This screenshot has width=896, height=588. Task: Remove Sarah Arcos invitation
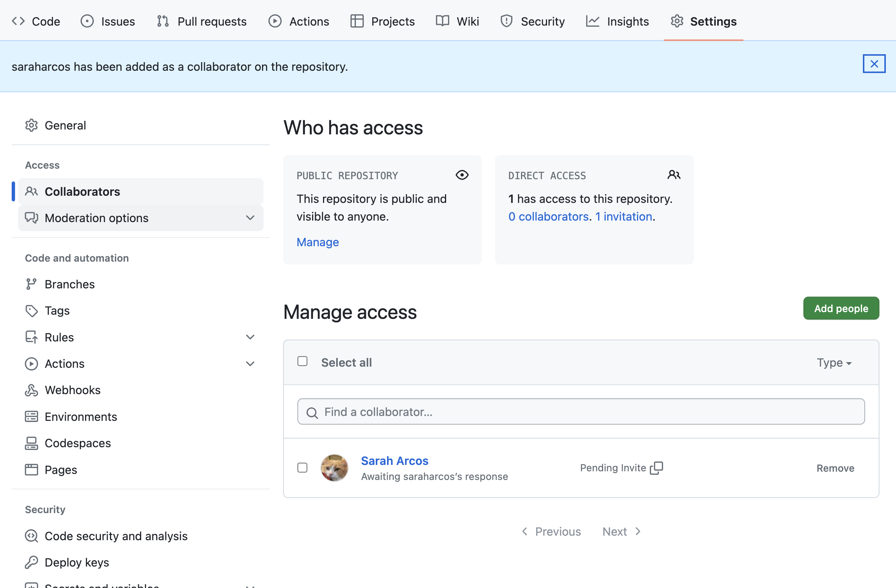[x=835, y=468]
